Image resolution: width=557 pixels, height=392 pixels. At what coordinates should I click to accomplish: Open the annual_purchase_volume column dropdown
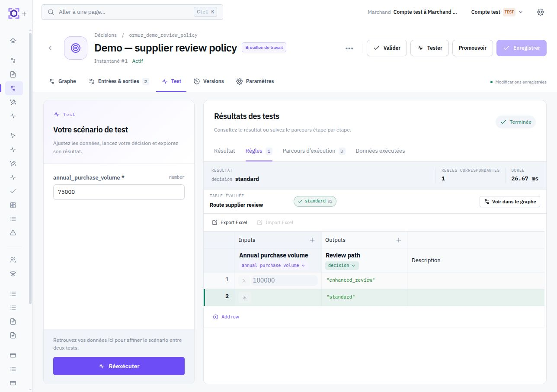coord(273,265)
